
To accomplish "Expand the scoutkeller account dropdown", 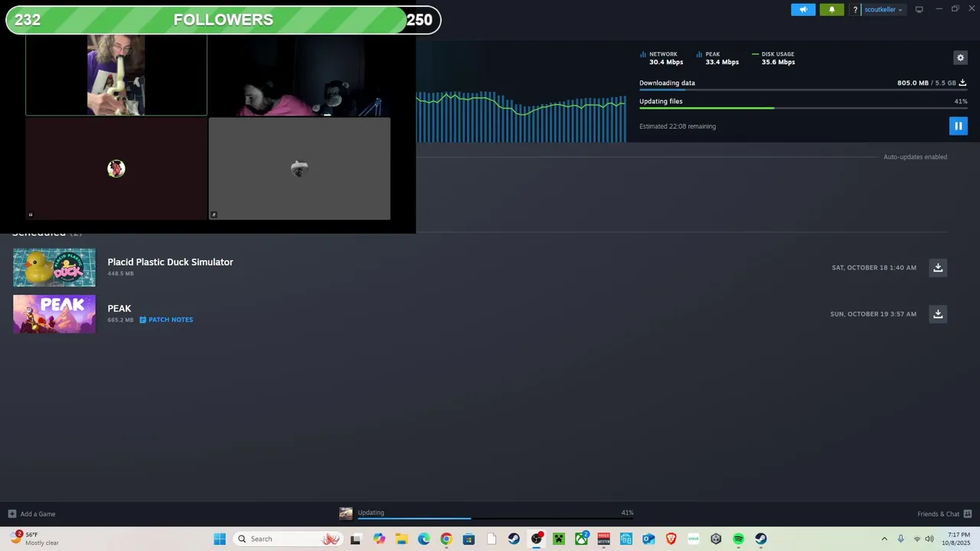I will (x=884, y=10).
